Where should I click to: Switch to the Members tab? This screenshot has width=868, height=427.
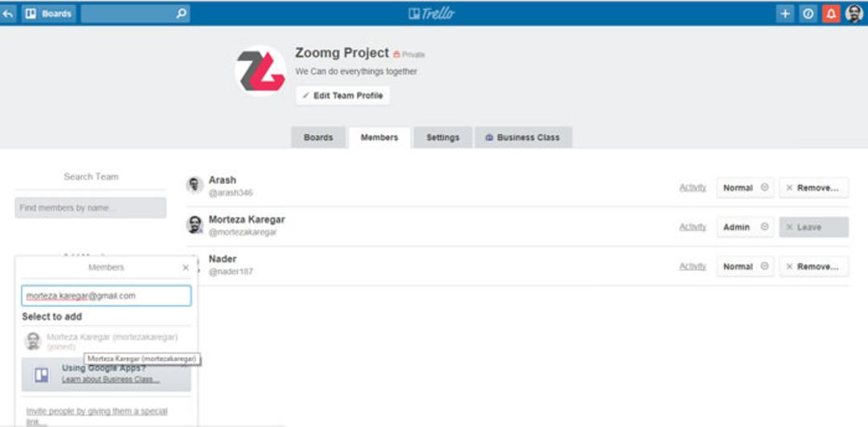(379, 138)
